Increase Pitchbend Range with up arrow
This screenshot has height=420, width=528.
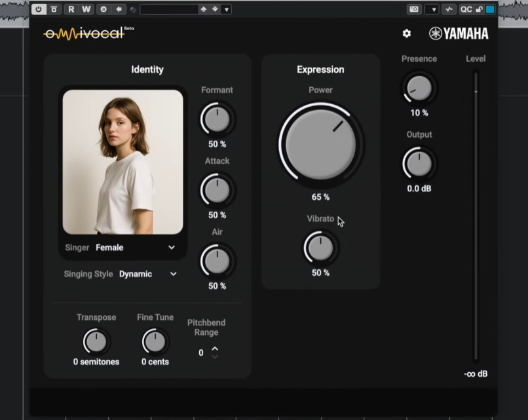[215, 349]
